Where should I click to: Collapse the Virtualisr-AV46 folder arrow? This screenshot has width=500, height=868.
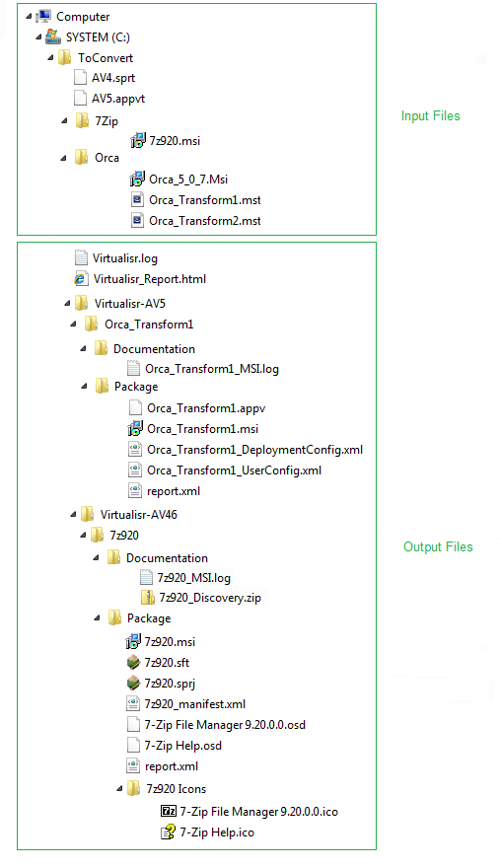74,514
